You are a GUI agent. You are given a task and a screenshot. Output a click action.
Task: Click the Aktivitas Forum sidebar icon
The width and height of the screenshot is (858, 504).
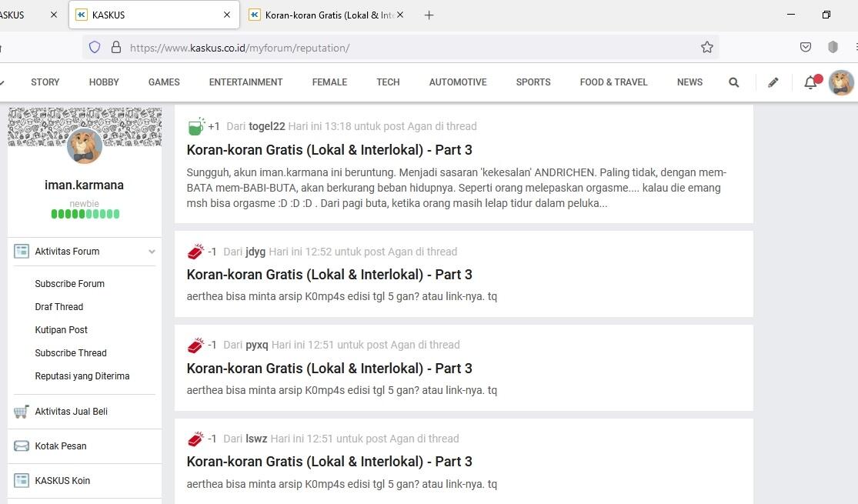point(22,251)
